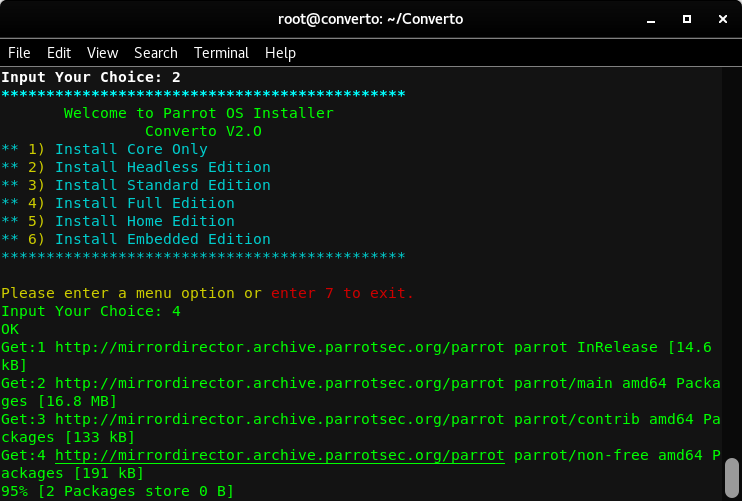
Task: Click 'parrot InRelease' in Get:1 line
Action: click(586, 347)
